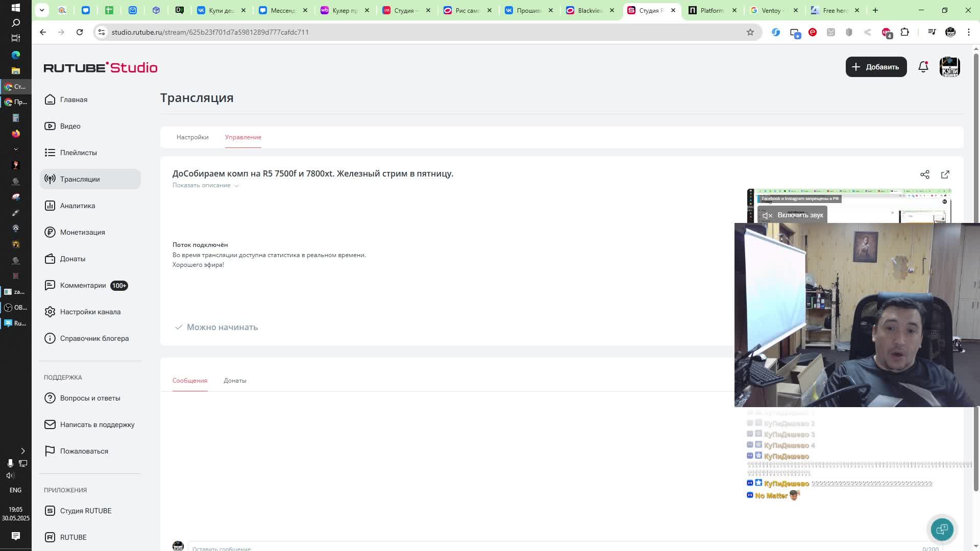Open the browser tab list dropdown

click(42, 10)
